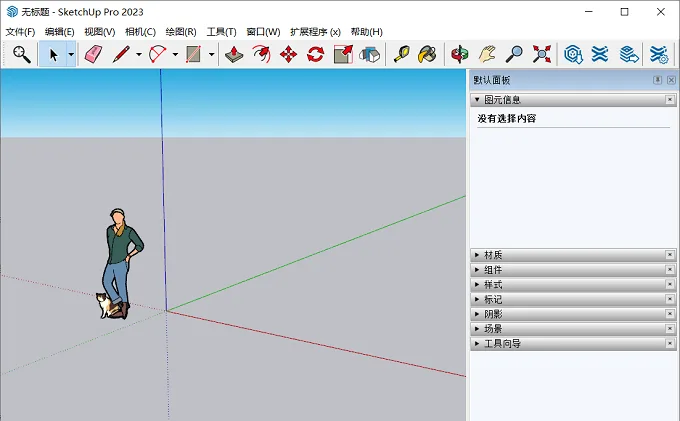Select the Arc tool
680x421 pixels.
157,55
